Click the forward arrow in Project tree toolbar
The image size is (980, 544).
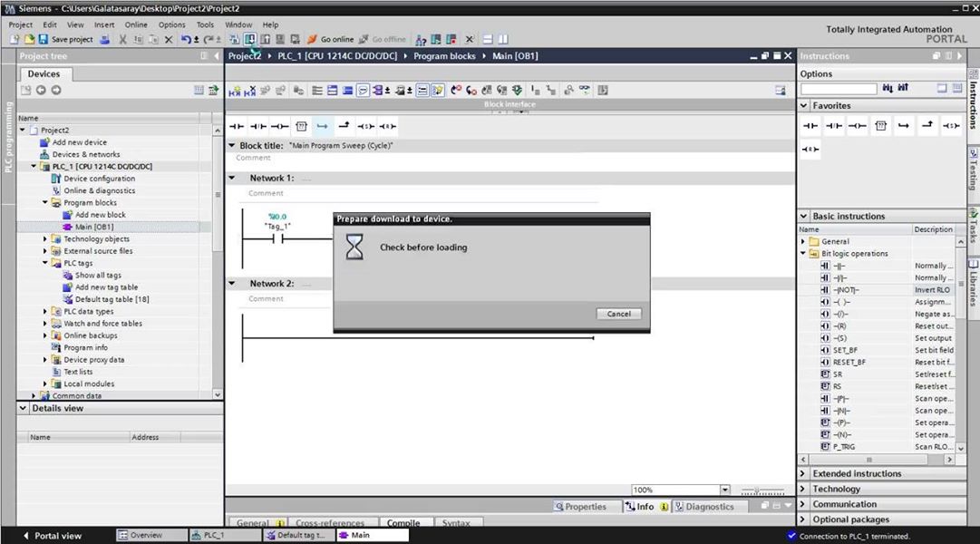point(56,91)
